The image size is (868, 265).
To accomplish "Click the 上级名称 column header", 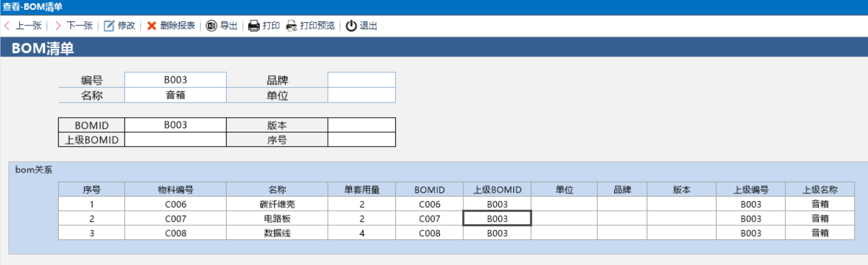I will tap(820, 189).
